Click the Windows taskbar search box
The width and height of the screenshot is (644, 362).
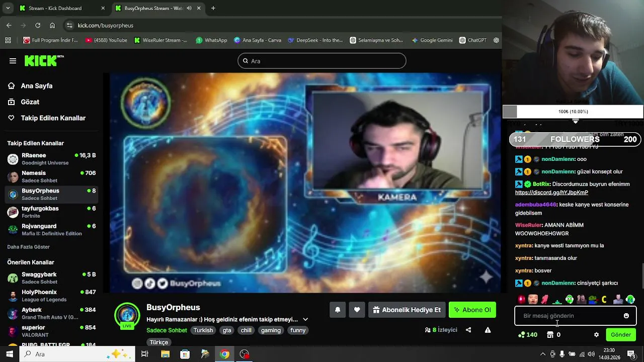tap(77, 354)
